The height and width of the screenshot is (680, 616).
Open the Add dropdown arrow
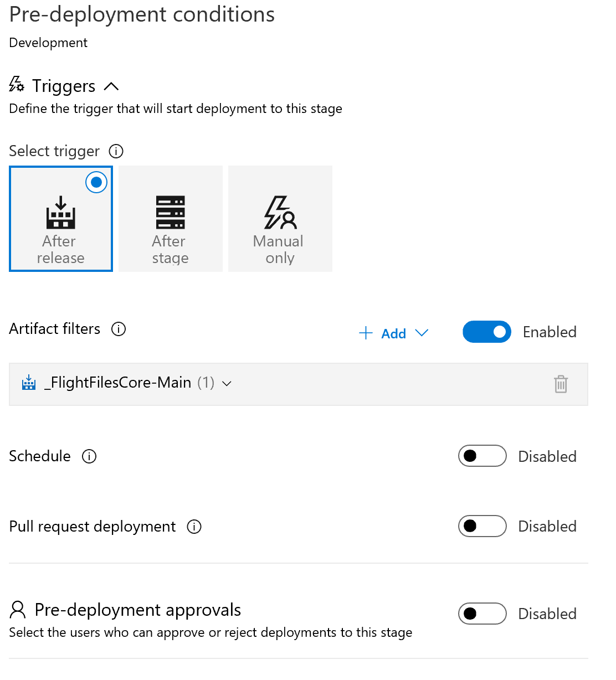[x=422, y=333]
